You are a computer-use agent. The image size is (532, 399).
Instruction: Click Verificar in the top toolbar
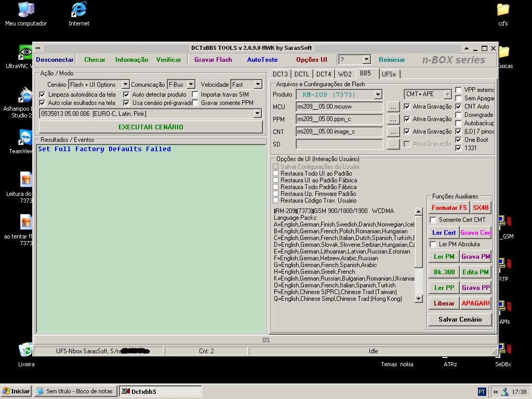tap(169, 60)
